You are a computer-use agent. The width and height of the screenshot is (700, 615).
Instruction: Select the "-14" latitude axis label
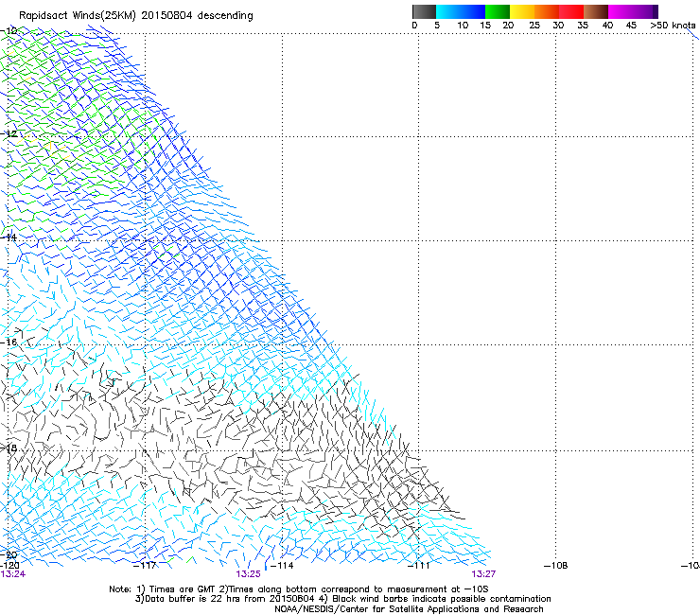pyautogui.click(x=9, y=237)
